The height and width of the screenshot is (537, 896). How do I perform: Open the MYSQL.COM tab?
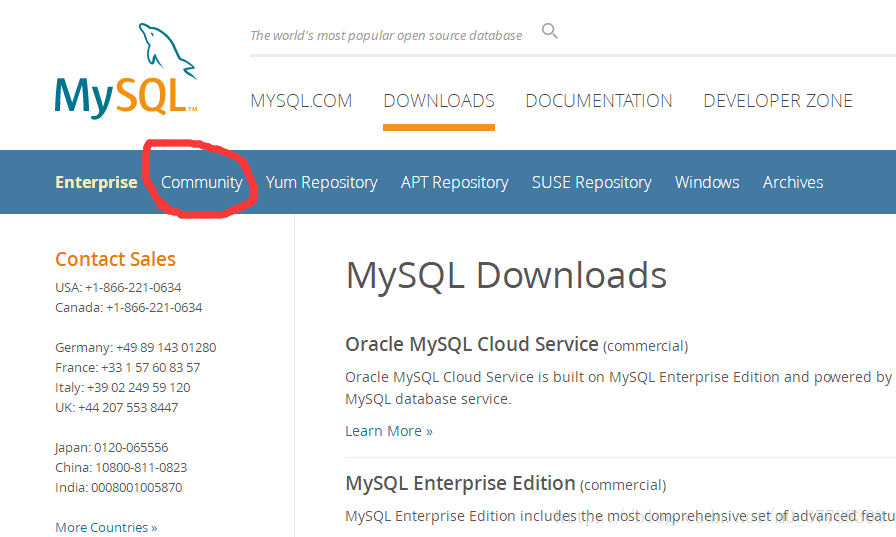click(301, 101)
